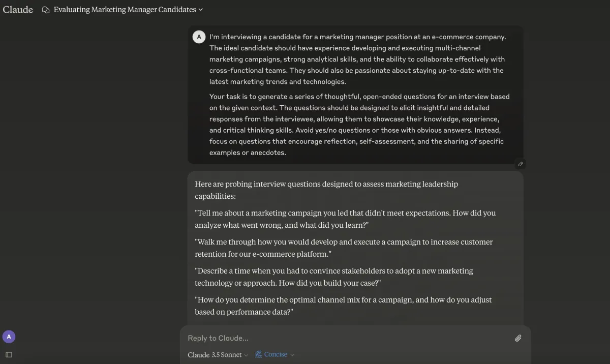Click the chat bubble icon beside conversation title
Image resolution: width=610 pixels, height=364 pixels.
[46, 10]
